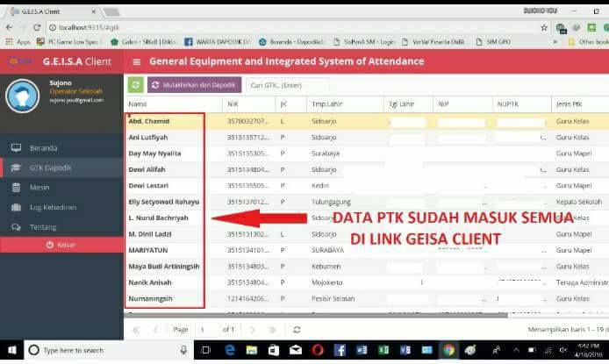Click the browser back arrow

10,27
